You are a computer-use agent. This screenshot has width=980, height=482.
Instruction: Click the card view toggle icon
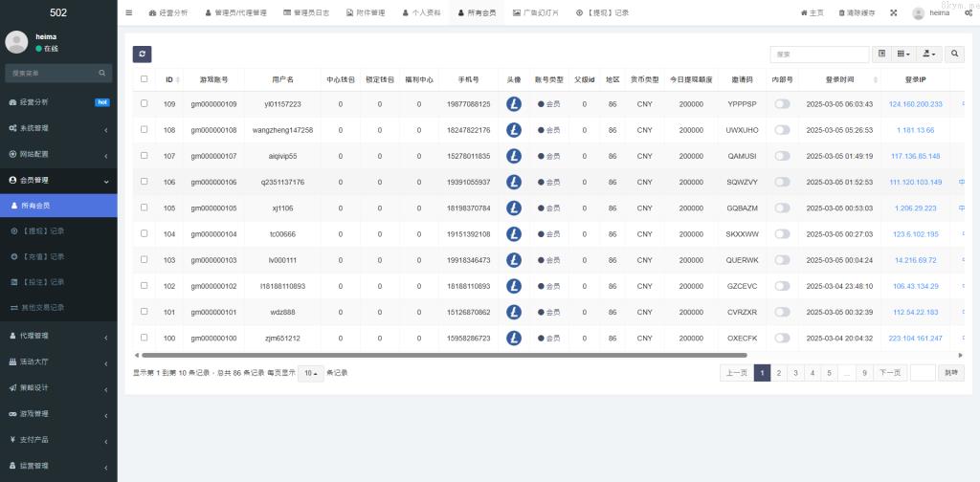click(881, 55)
